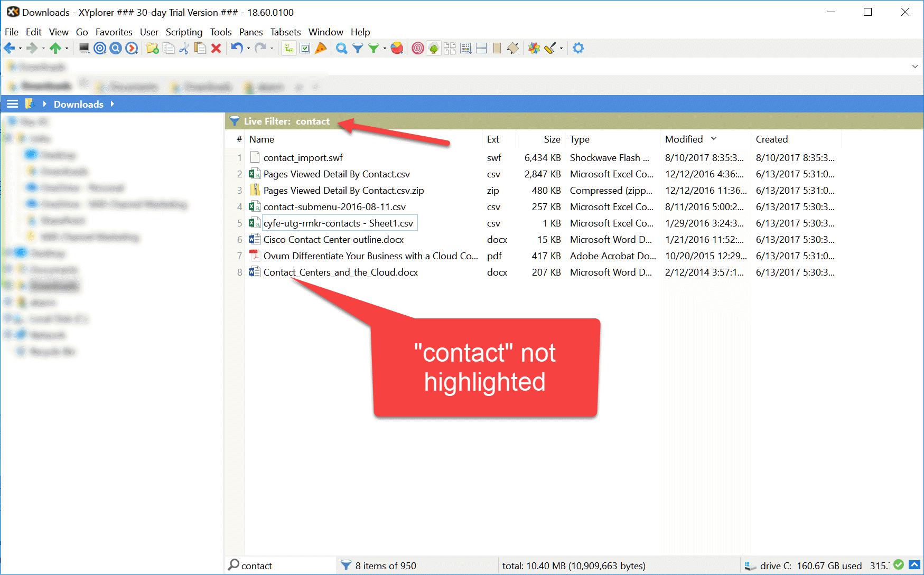The image size is (924, 575).
Task: Toggle the folder tree panel button
Action: pyautogui.click(x=288, y=49)
